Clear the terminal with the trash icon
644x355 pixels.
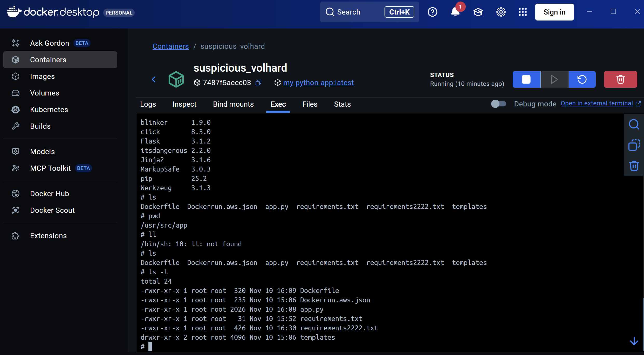634,166
